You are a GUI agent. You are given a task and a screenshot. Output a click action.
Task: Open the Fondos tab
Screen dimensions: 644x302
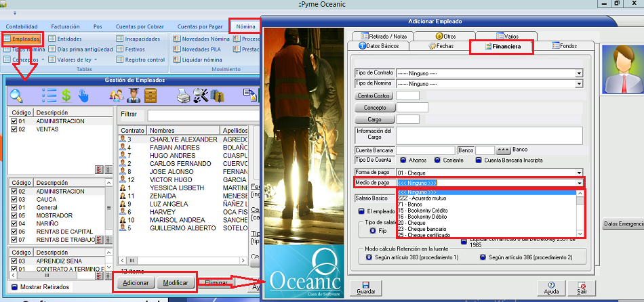(565, 46)
